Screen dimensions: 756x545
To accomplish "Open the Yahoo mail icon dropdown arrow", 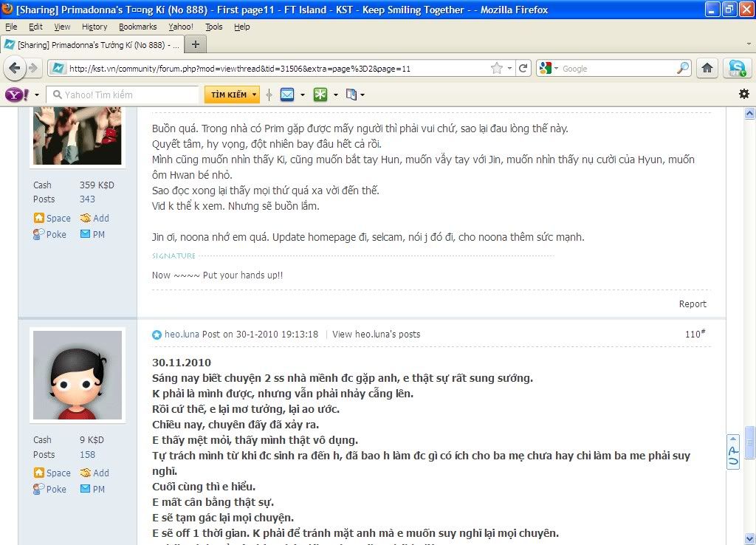I will click(x=303, y=95).
